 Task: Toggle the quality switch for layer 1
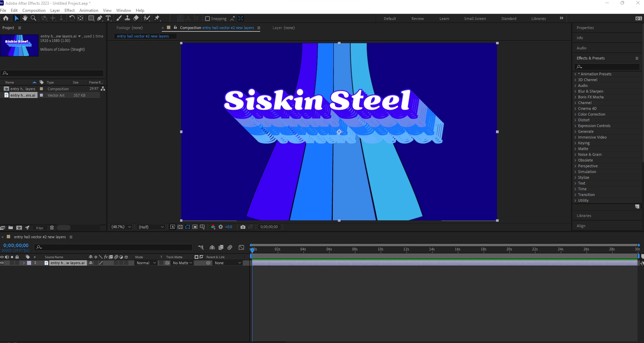(x=100, y=263)
